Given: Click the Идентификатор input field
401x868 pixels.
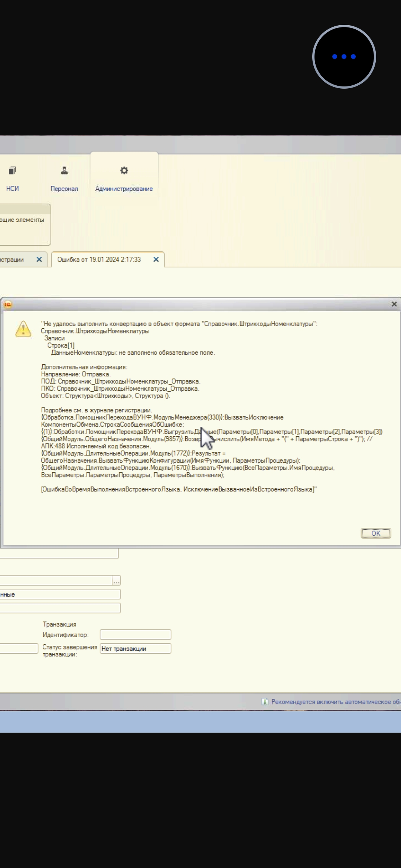Looking at the screenshot, I should point(136,635).
